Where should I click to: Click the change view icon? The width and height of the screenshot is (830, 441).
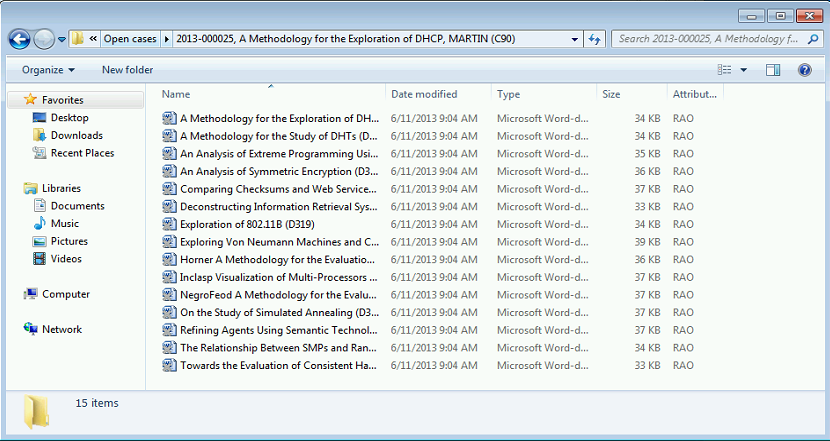[x=725, y=70]
